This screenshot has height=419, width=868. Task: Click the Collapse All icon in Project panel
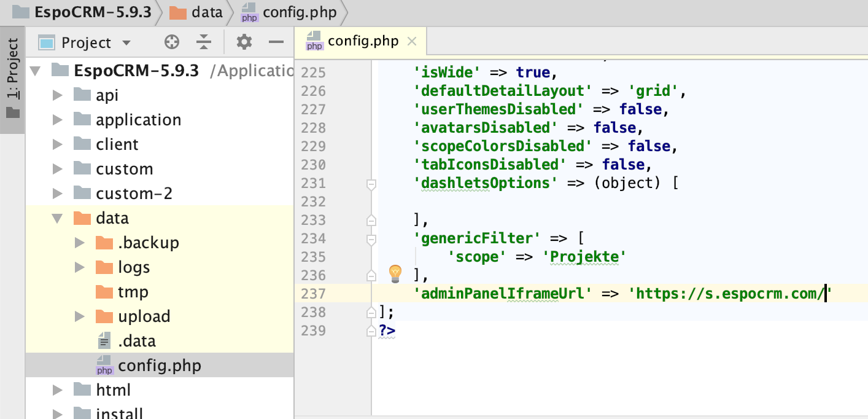204,42
